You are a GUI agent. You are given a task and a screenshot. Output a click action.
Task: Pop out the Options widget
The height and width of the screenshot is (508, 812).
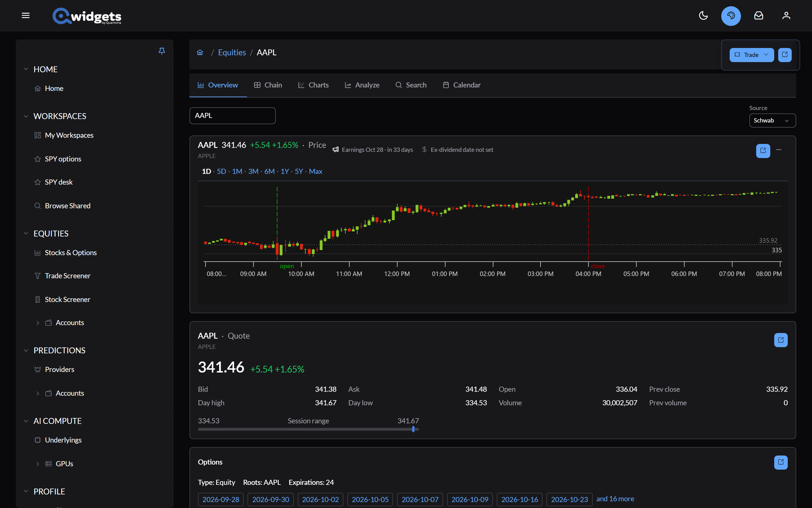[781, 462]
